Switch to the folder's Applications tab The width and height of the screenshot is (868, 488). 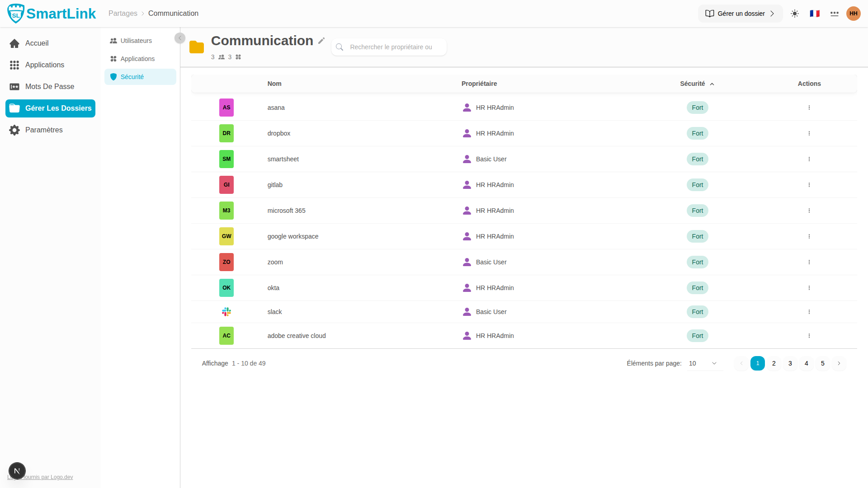tap(137, 59)
